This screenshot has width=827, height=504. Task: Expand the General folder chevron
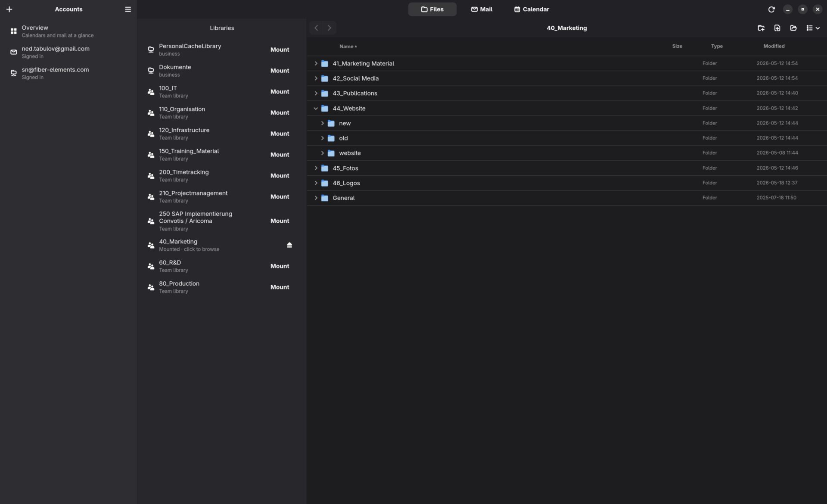click(x=316, y=198)
